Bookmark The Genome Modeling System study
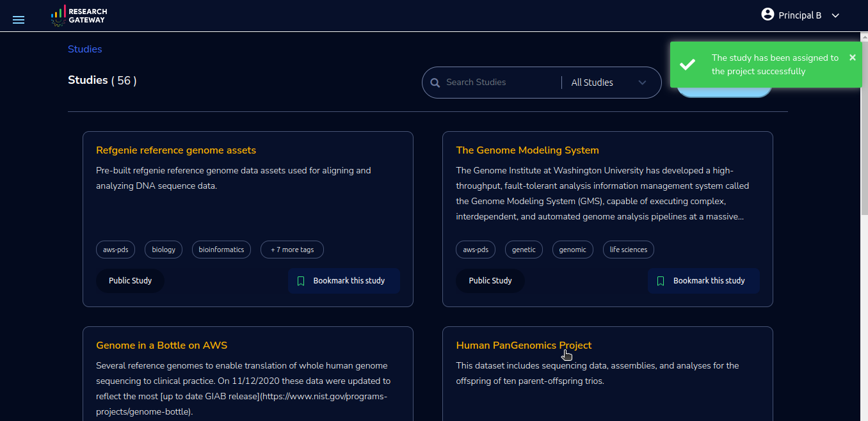 point(703,281)
